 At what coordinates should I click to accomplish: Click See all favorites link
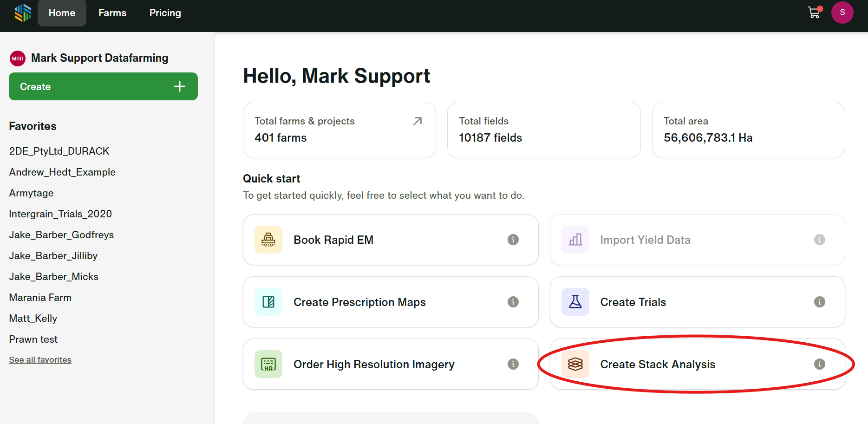[40, 360]
